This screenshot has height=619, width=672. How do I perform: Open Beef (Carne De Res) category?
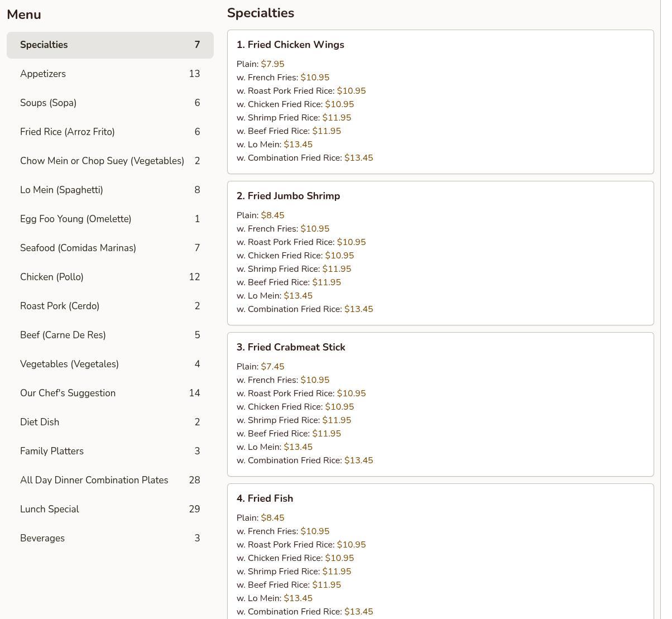pos(110,335)
